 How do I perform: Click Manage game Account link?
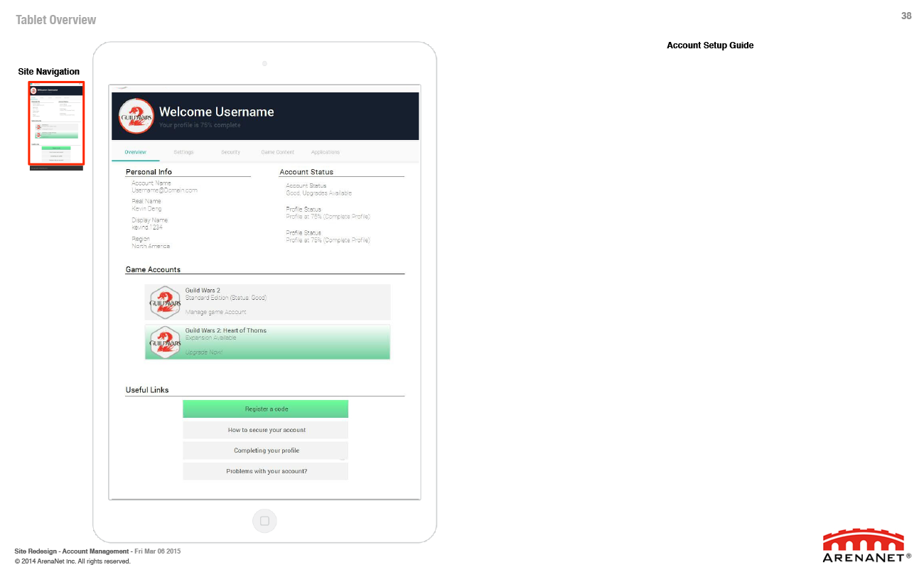click(216, 312)
